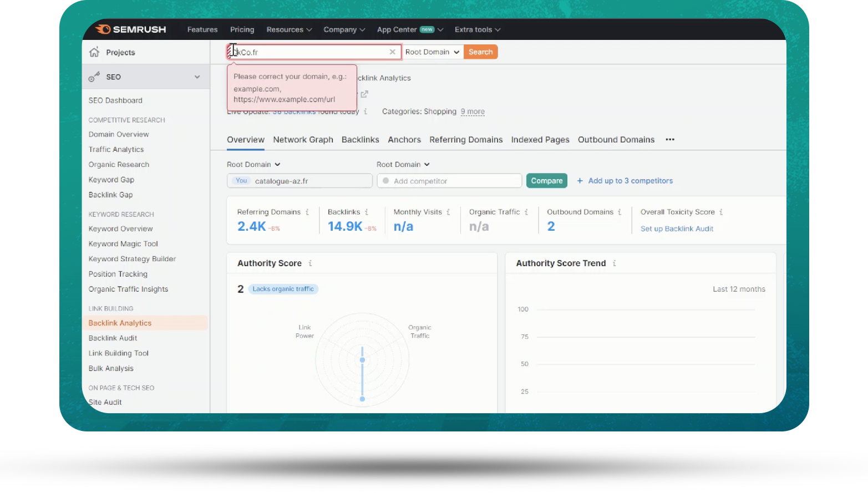
Task: Open Backlink Gap in the sidebar
Action: pyautogui.click(x=110, y=195)
